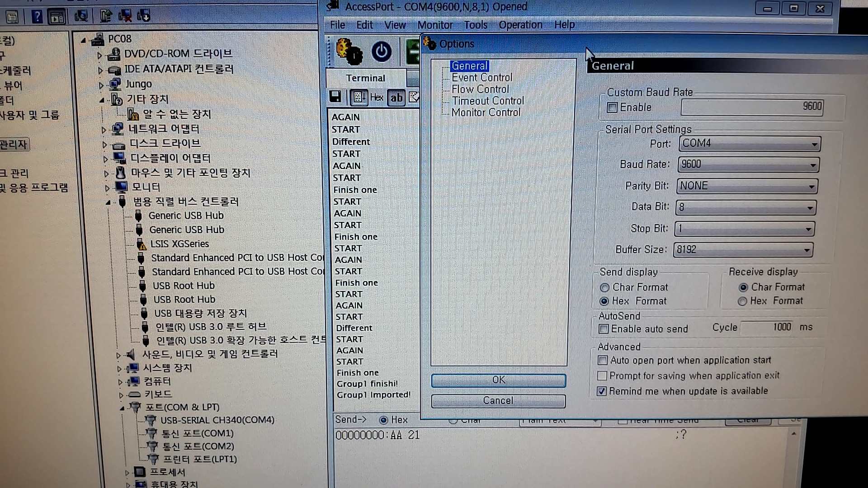
Task: Click the Cancel button
Action: [498, 401]
